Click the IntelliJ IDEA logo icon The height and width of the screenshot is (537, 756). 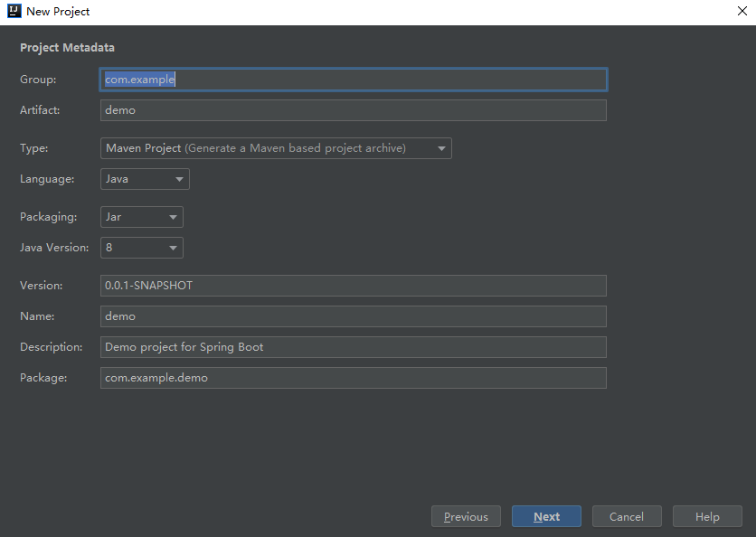point(14,12)
